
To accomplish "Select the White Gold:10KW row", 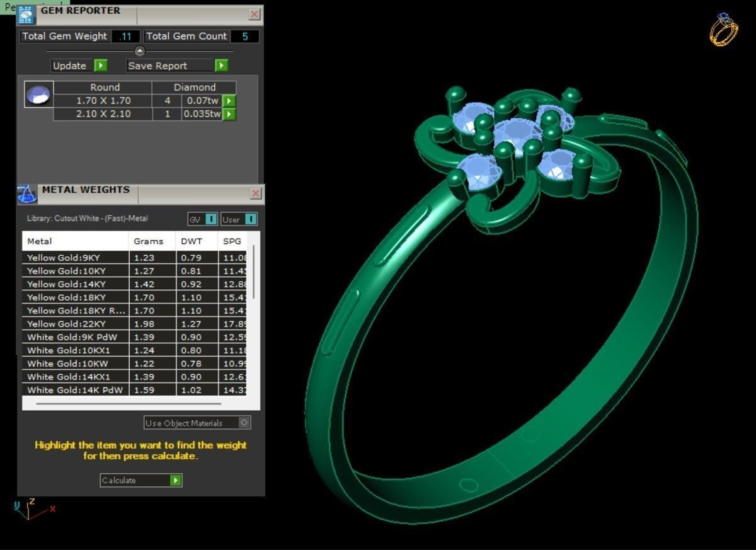I will pyautogui.click(x=135, y=364).
